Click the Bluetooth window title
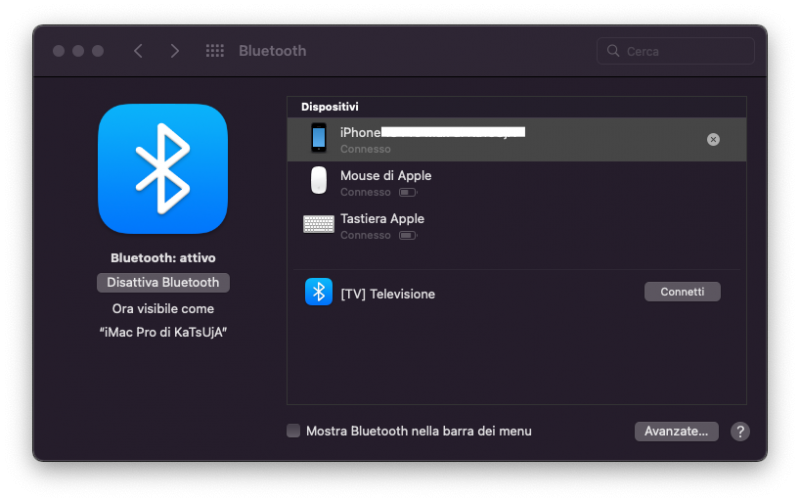 pos(272,51)
